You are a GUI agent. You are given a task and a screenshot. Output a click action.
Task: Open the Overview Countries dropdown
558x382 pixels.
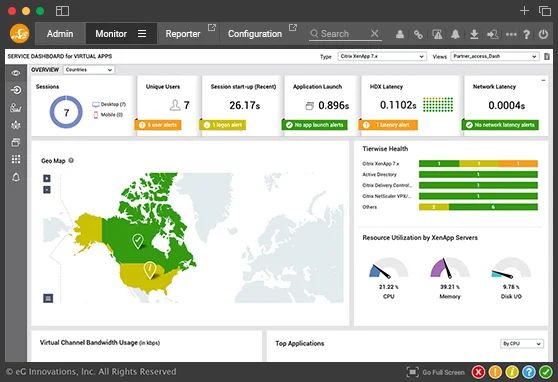(89, 70)
